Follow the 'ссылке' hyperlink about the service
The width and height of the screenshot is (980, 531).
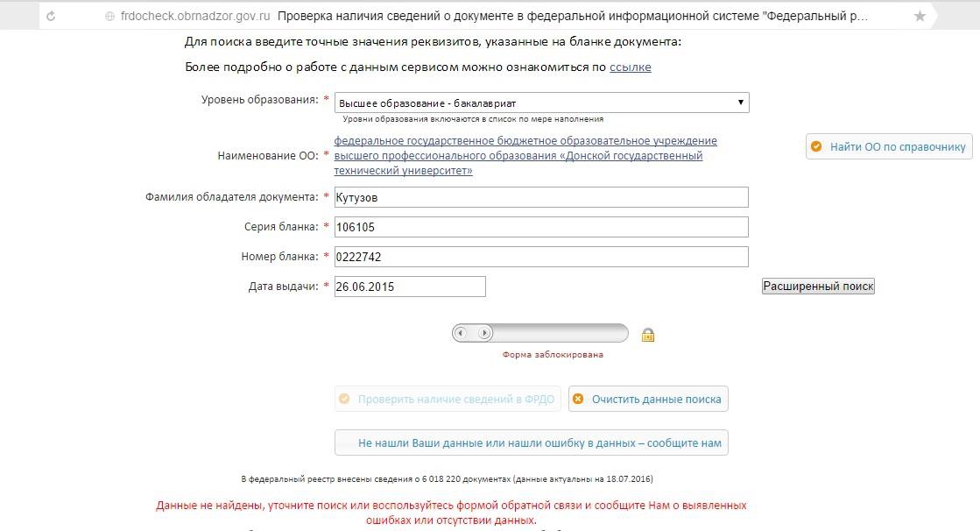pyautogui.click(x=630, y=67)
